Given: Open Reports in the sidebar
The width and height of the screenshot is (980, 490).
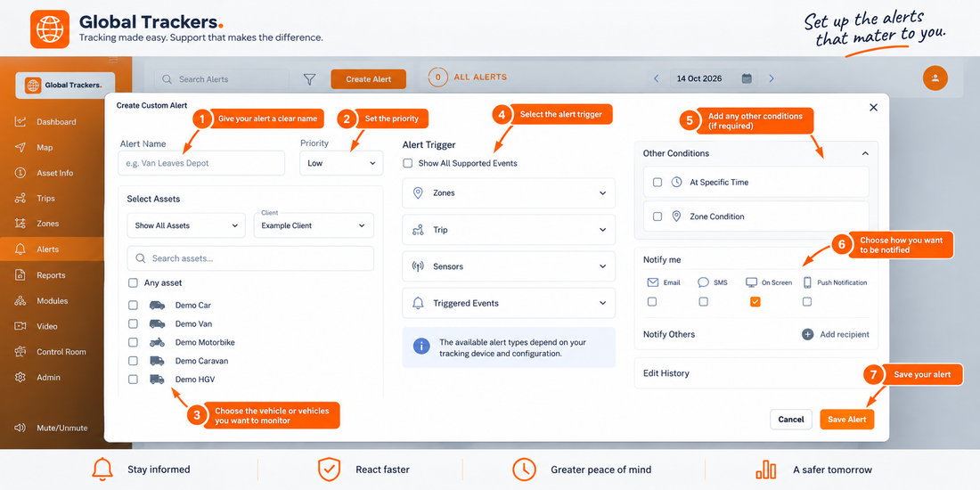Looking at the screenshot, I should (x=53, y=275).
